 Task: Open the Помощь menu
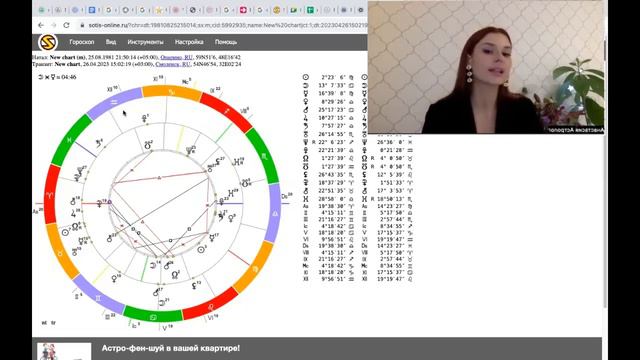226,42
